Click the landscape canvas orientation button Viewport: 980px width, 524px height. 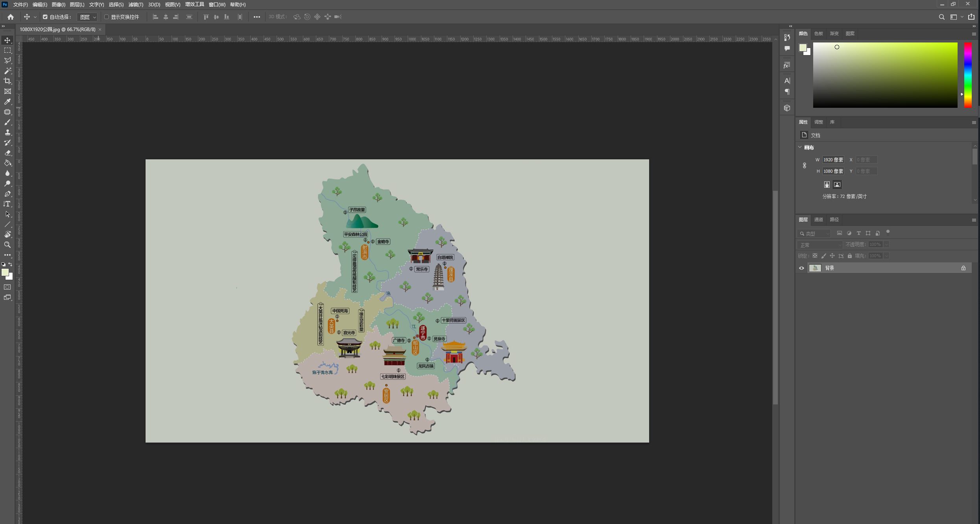click(x=837, y=185)
